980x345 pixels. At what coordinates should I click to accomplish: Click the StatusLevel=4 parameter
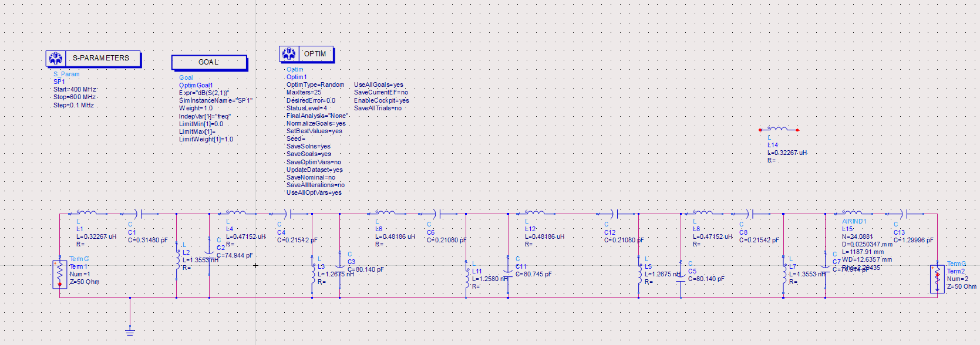(307, 109)
